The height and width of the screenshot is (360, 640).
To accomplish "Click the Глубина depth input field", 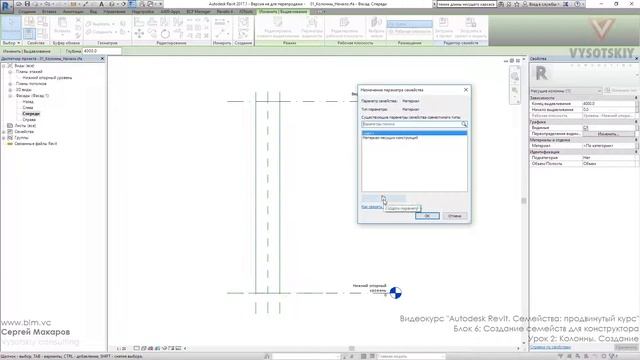I will [102, 51].
